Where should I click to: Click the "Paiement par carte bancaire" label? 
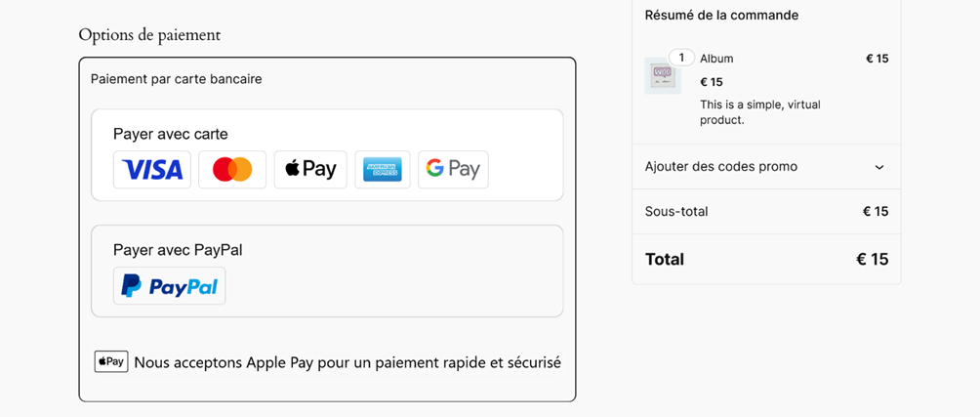(x=177, y=79)
